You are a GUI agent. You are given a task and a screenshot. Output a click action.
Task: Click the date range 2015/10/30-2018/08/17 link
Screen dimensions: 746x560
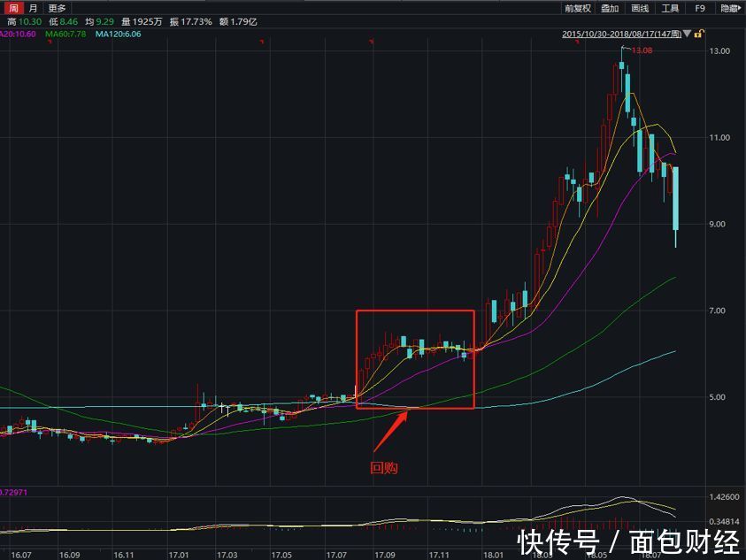tap(624, 33)
